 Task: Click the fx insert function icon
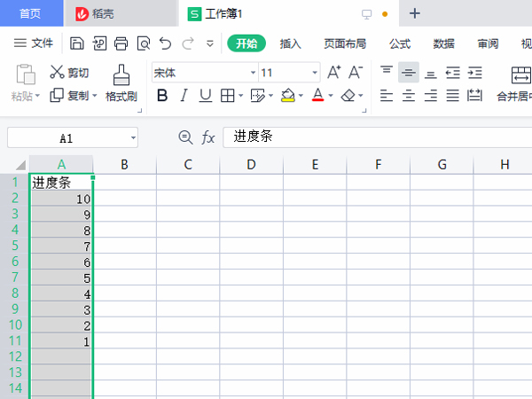[x=208, y=137]
